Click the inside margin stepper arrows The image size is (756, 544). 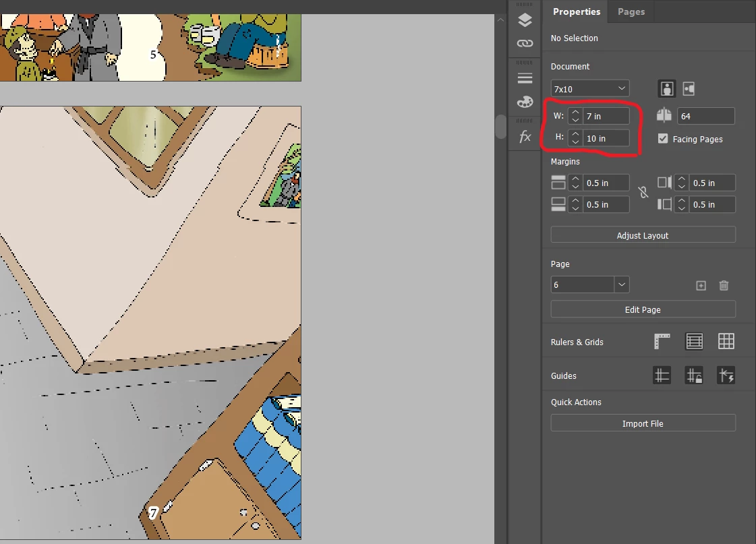[681, 183]
